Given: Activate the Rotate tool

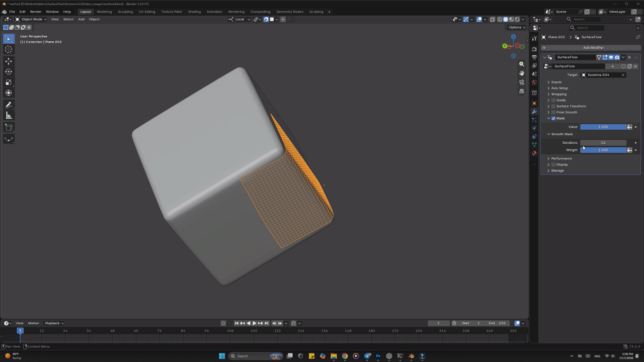Looking at the screenshot, I should tap(9, 71).
